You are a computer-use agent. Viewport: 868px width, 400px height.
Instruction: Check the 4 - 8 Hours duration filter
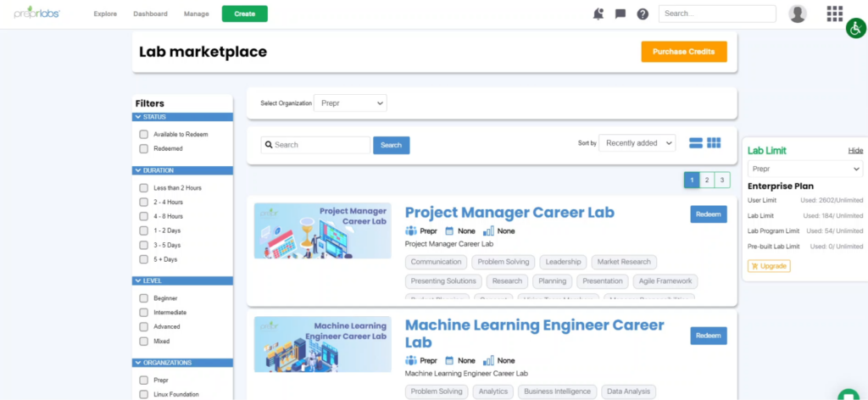pyautogui.click(x=144, y=216)
